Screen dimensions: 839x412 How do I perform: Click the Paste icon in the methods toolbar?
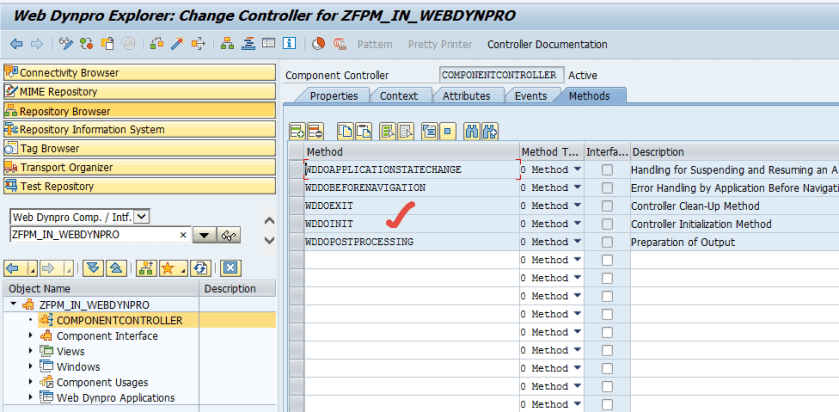[x=364, y=131]
